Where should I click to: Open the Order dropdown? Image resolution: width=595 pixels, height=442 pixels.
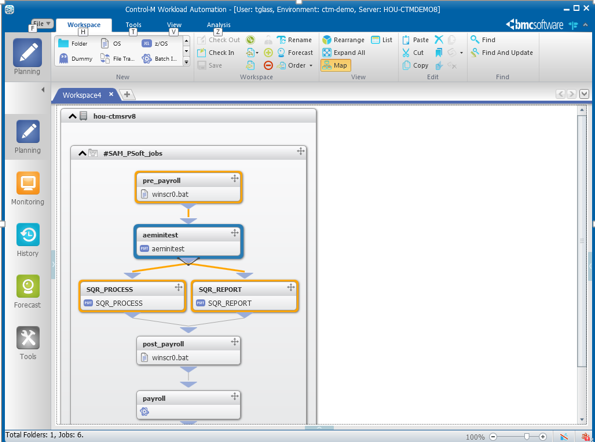295,66
